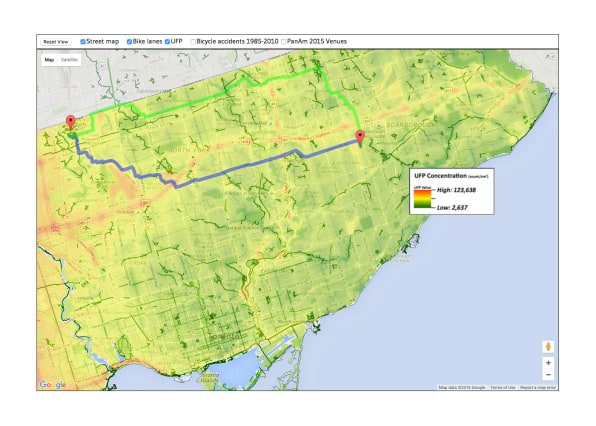This screenshot has width=596, height=426.
Task: Toggle the Bike lanes checkbox
Action: point(129,42)
